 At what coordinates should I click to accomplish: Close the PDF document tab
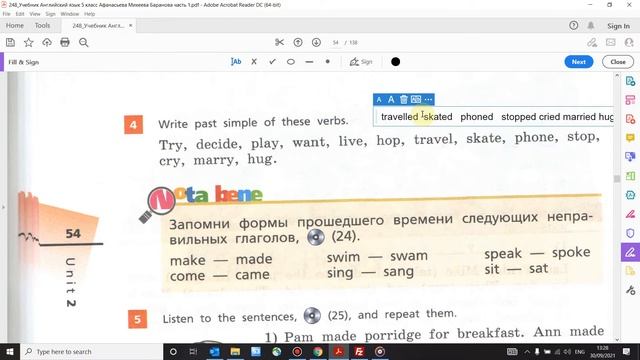[x=131, y=25]
